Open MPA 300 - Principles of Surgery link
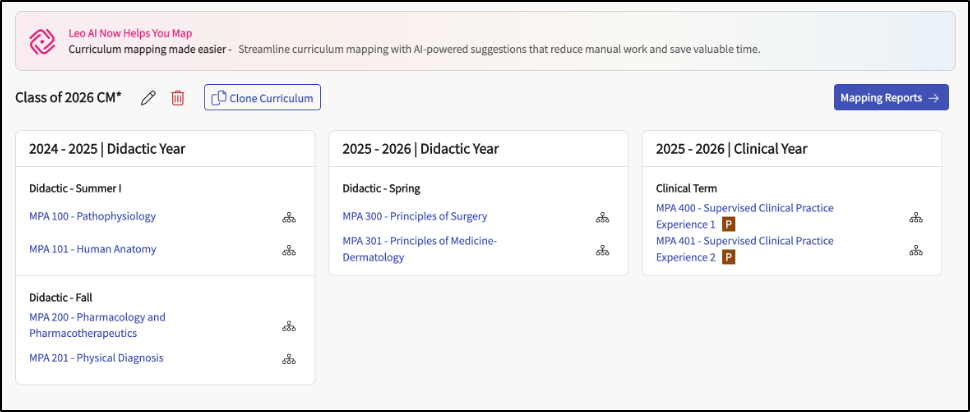 [x=414, y=216]
